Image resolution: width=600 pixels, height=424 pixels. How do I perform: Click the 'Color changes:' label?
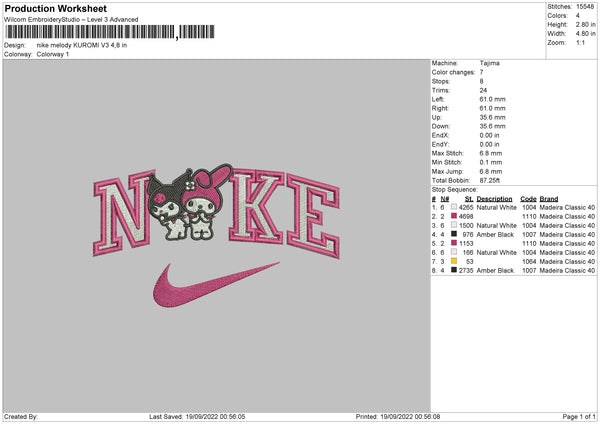pos(453,72)
